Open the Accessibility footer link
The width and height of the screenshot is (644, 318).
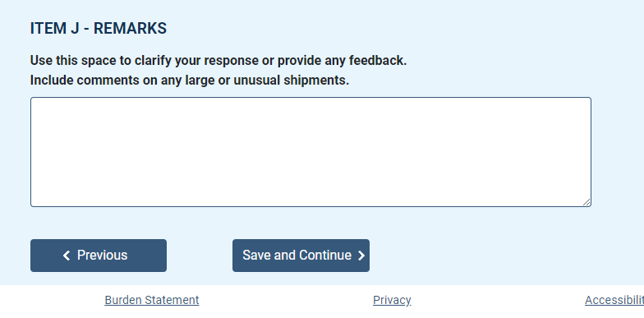[614, 300]
